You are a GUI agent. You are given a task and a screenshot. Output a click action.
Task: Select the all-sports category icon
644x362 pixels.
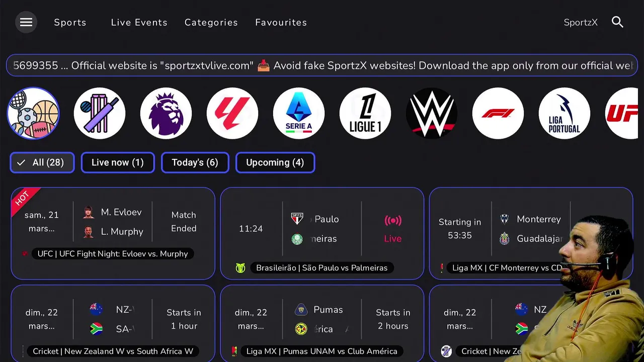click(x=33, y=114)
